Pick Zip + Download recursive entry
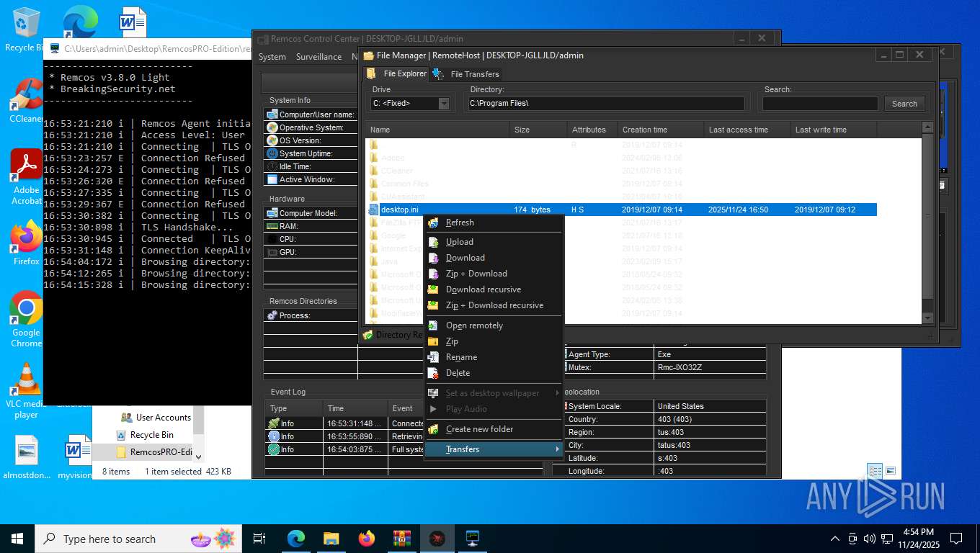The width and height of the screenshot is (980, 553). coord(494,305)
